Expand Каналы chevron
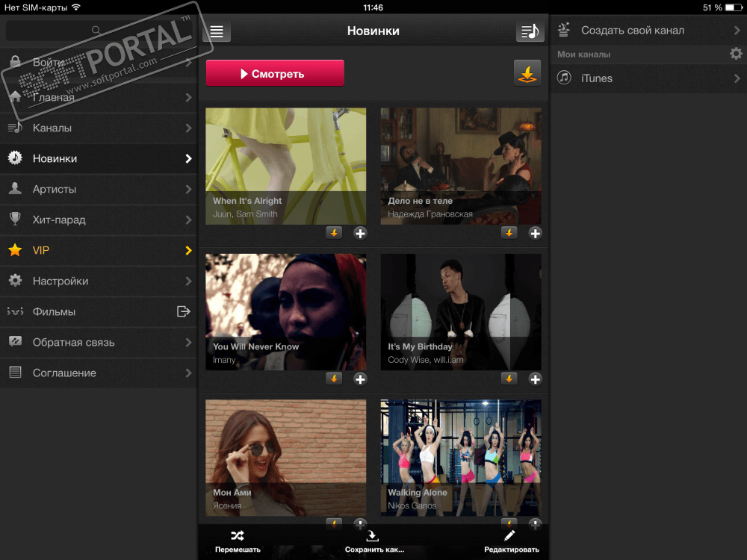The height and width of the screenshot is (560, 747). click(189, 128)
